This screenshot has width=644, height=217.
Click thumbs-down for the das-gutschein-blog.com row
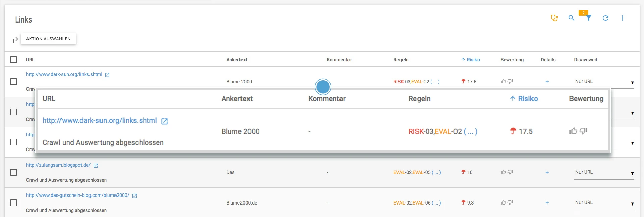pos(511,203)
